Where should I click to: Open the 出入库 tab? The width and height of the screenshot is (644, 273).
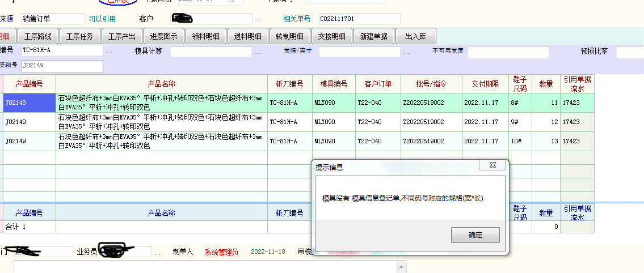(x=415, y=37)
